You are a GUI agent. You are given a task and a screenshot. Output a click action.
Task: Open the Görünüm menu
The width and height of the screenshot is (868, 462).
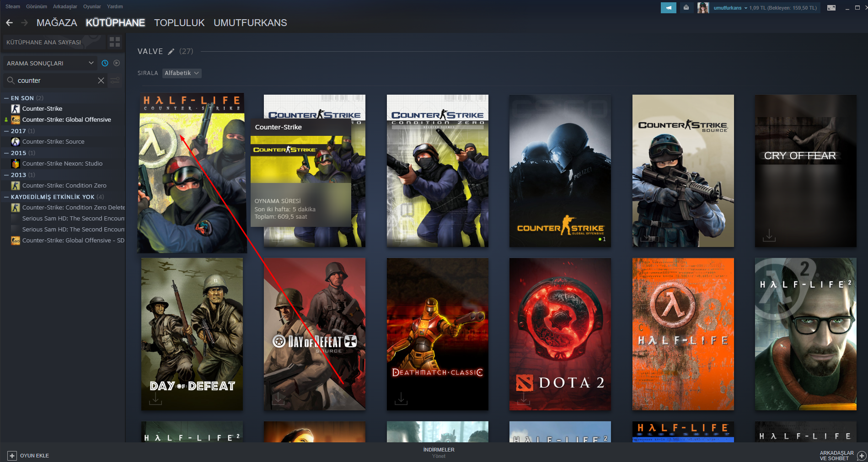click(37, 6)
